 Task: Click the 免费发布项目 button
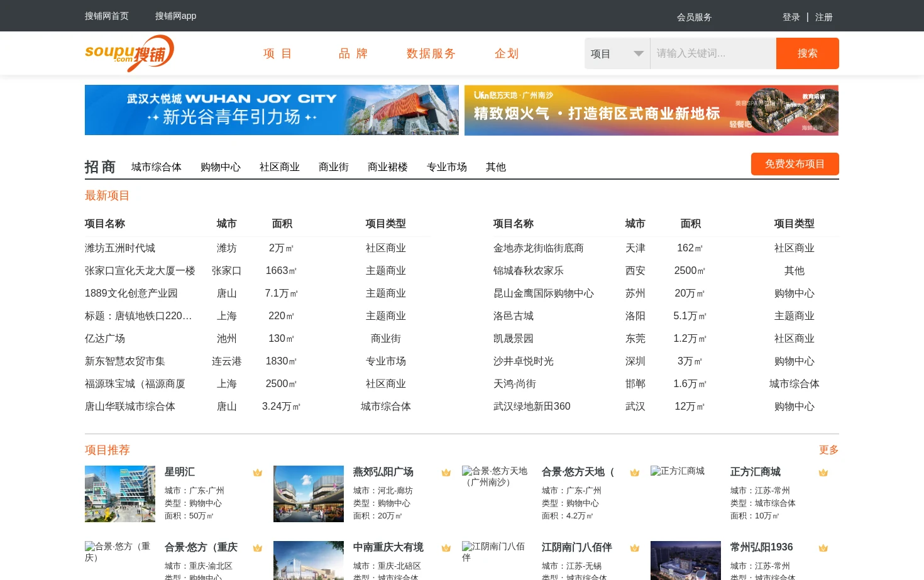point(795,164)
